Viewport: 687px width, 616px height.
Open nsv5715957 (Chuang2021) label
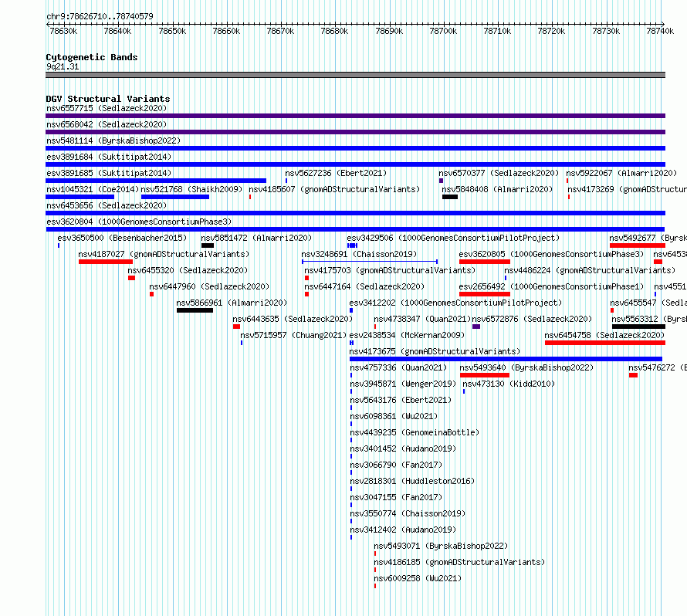293,335
